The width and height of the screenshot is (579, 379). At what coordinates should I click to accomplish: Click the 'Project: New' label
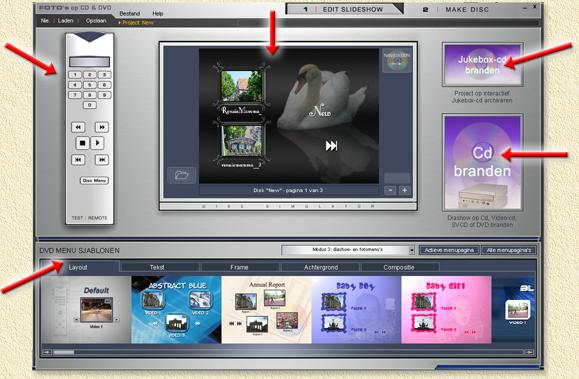click(136, 23)
